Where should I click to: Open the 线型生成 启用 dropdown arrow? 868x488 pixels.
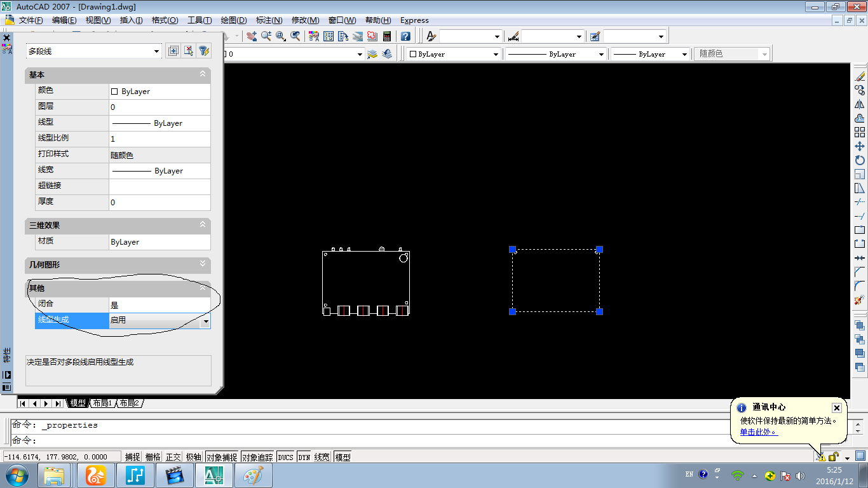click(x=205, y=322)
